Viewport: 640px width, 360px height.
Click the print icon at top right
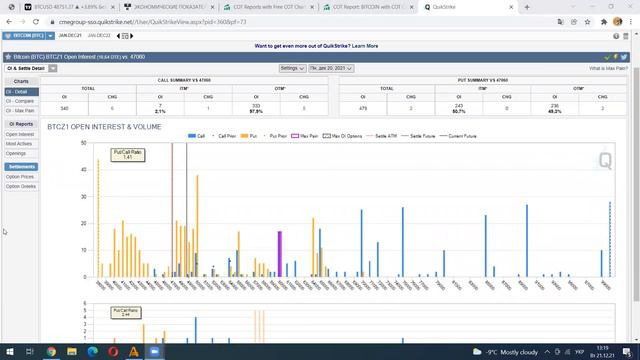coord(626,36)
